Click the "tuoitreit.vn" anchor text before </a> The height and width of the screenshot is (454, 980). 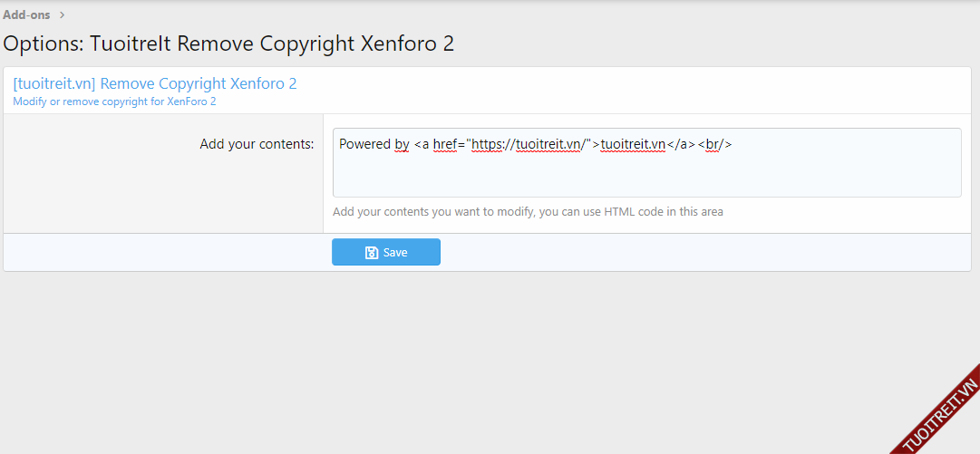tap(633, 144)
